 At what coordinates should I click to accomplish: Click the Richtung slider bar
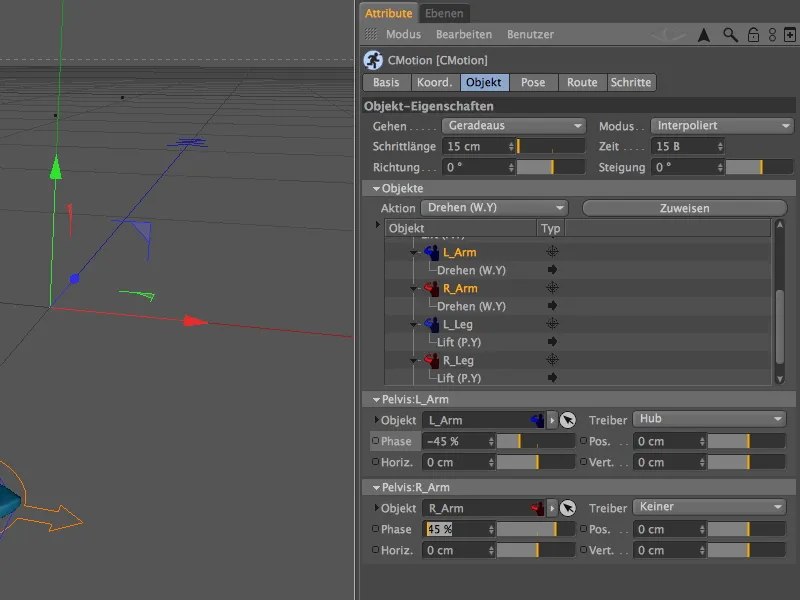[551, 167]
